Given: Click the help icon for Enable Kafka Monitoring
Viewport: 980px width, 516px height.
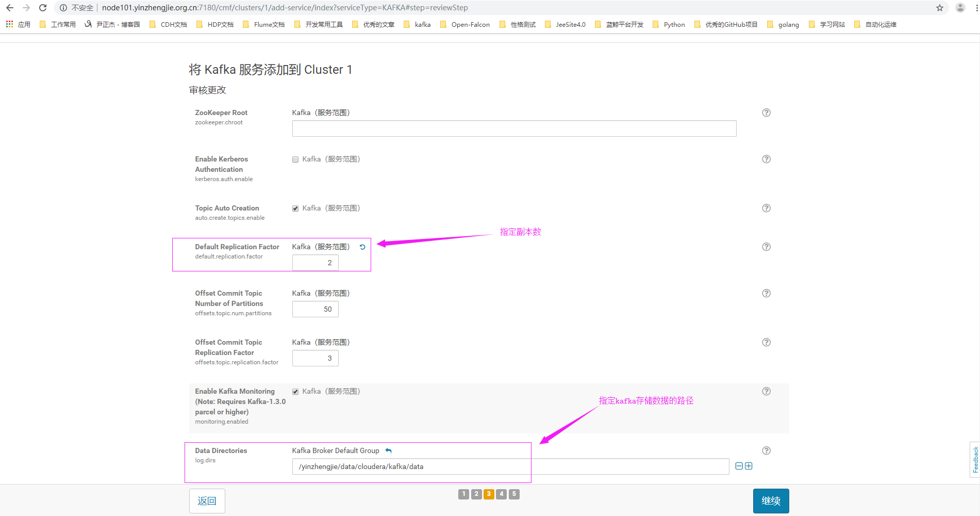Looking at the screenshot, I should click(x=766, y=391).
